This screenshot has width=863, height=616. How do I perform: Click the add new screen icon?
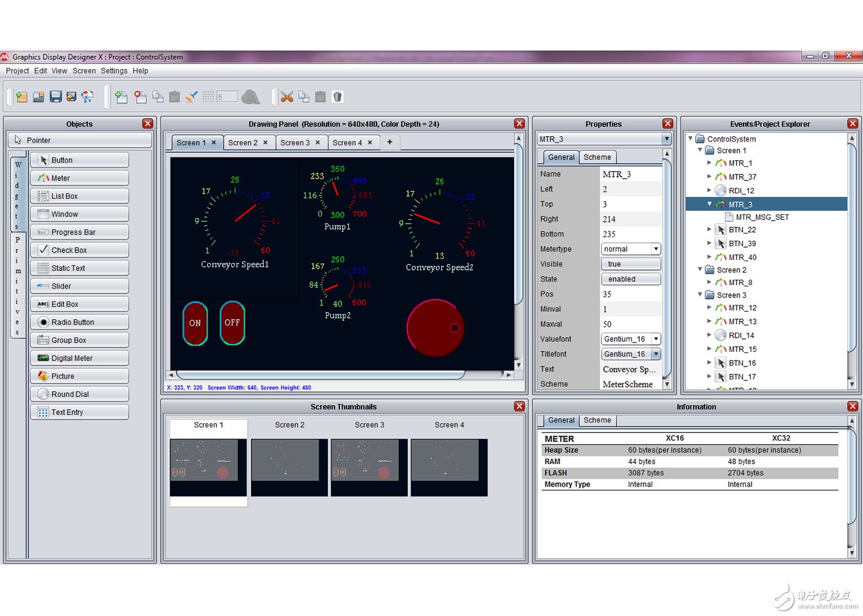point(121,97)
